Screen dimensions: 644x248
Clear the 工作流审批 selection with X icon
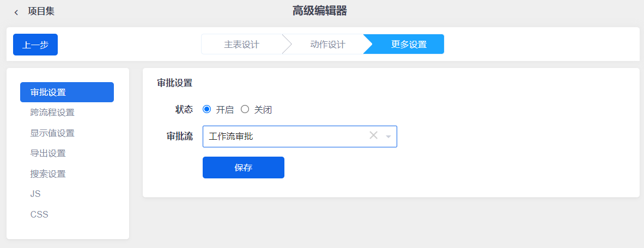point(373,135)
